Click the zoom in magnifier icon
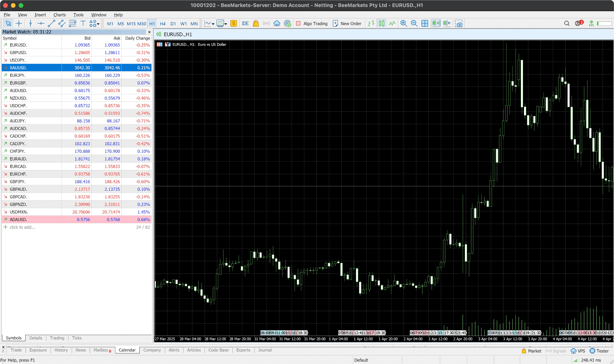The image size is (614, 364). [403, 24]
